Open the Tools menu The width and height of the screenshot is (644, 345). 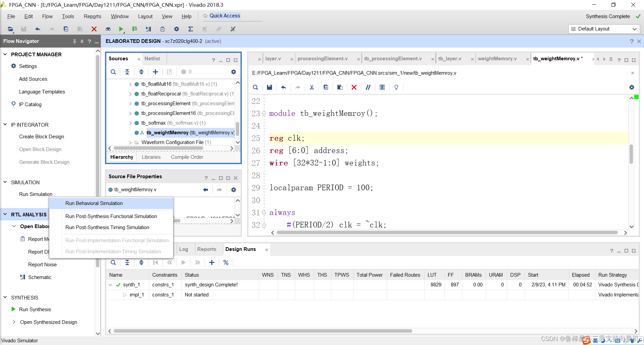[x=68, y=16]
